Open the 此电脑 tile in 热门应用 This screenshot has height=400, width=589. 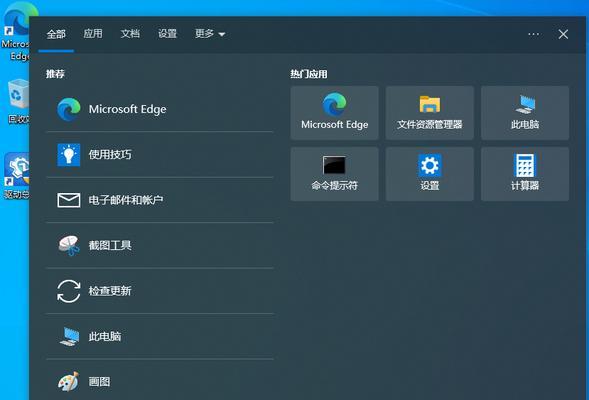(525, 113)
